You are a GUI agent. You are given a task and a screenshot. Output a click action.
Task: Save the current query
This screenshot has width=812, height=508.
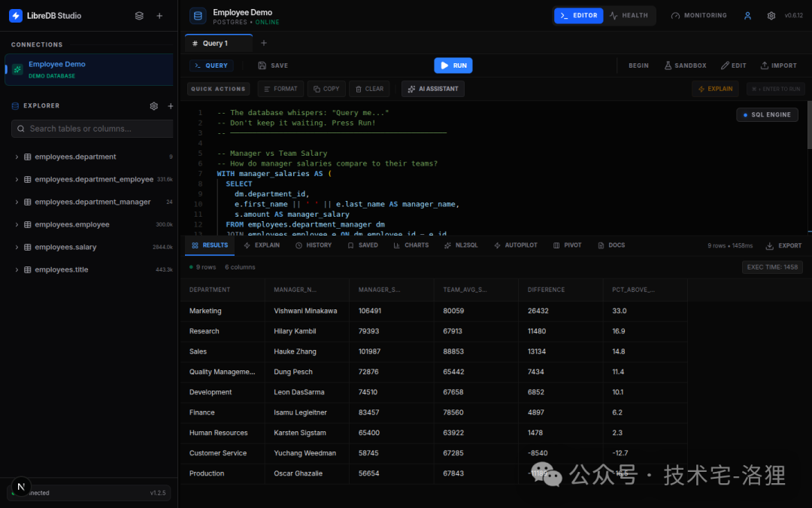coord(273,65)
